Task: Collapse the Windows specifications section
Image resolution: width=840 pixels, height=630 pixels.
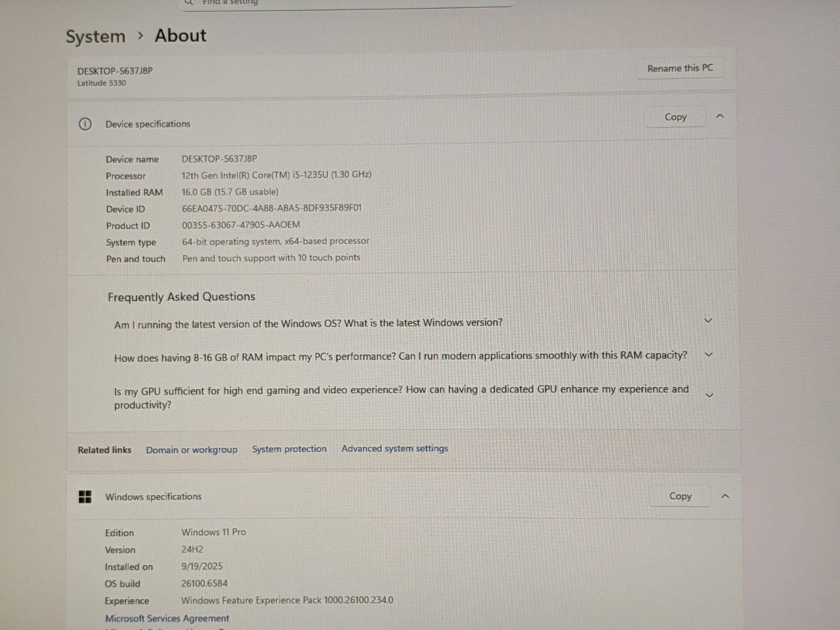Action: (725, 496)
